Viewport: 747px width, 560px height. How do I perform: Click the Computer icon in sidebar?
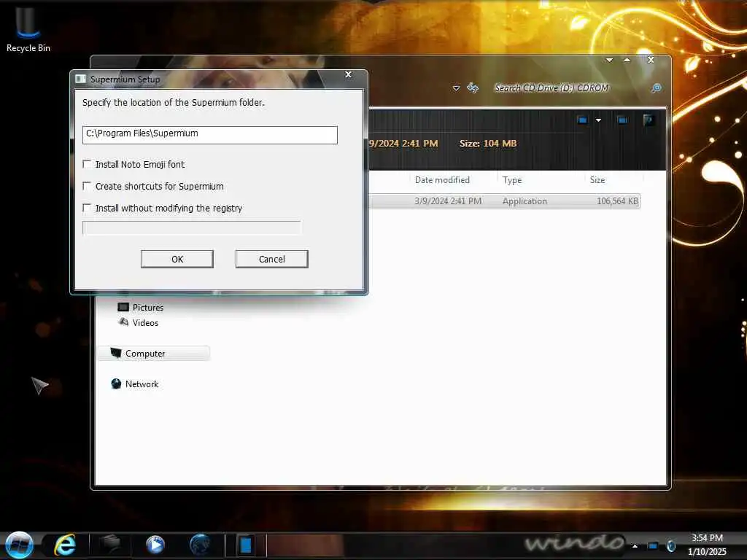tap(116, 353)
